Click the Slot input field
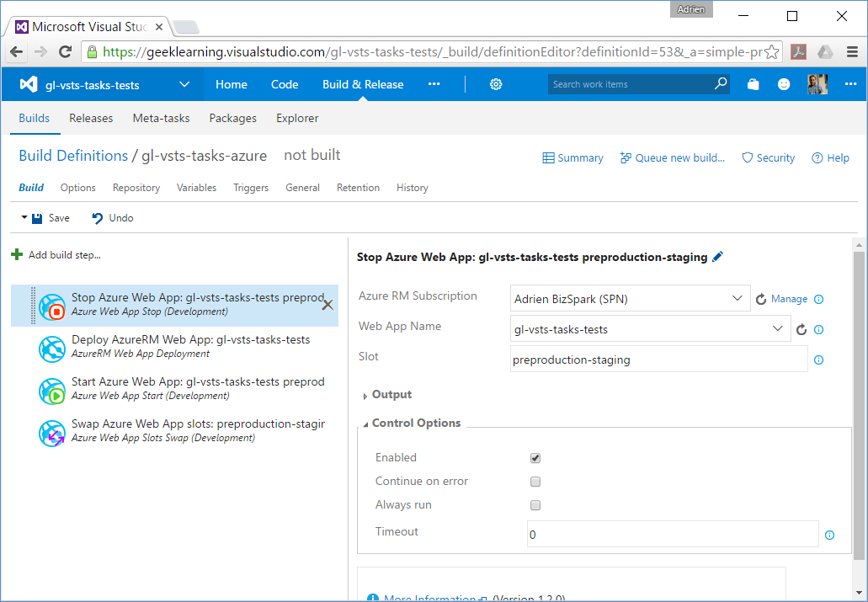This screenshot has height=602, width=868. [x=658, y=360]
